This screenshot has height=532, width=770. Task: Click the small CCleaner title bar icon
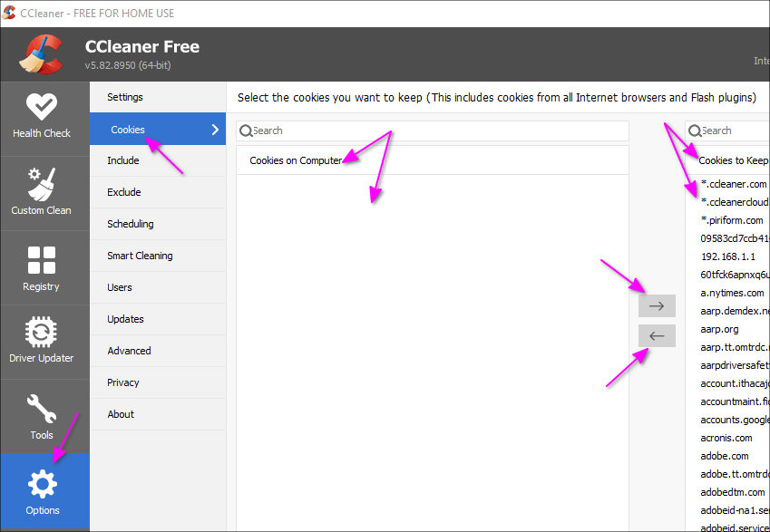[x=9, y=13]
